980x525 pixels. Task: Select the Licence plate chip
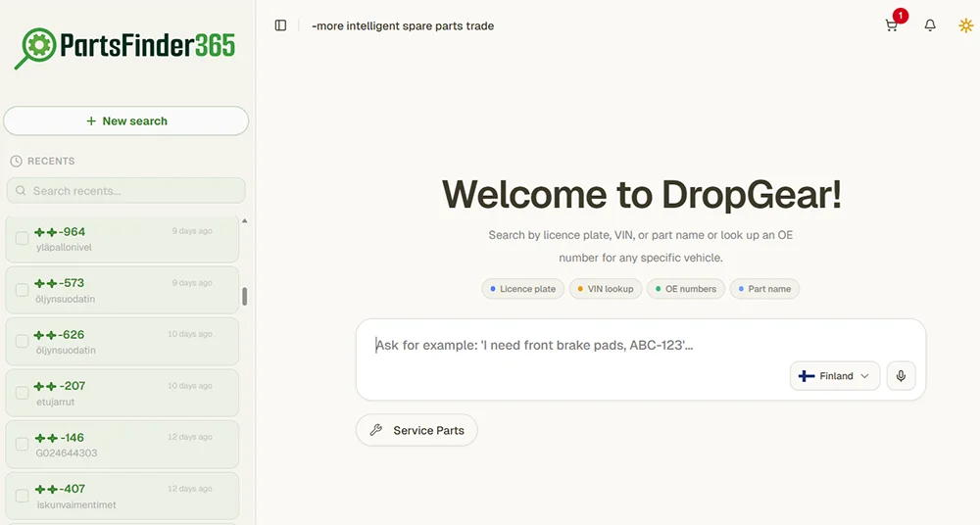point(522,289)
